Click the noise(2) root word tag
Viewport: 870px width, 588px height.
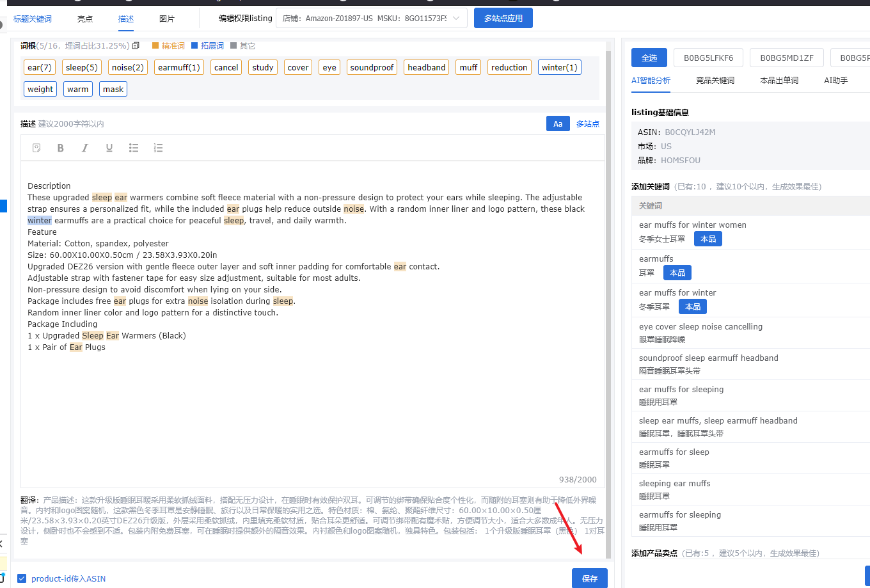pyautogui.click(x=128, y=67)
